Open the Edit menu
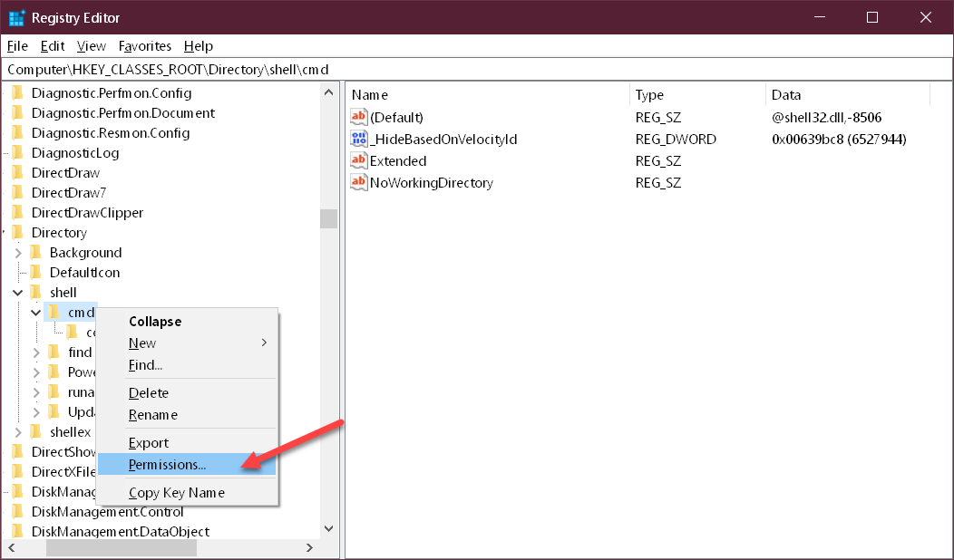Image resolution: width=954 pixels, height=560 pixels. tap(53, 46)
